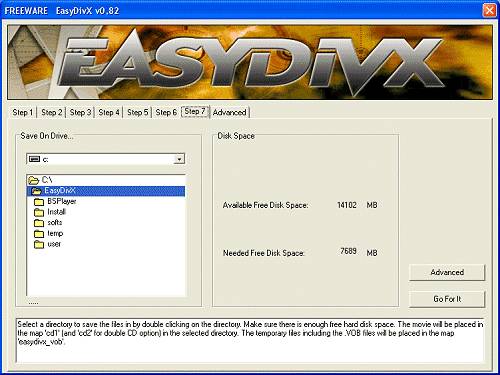The image size is (500, 375).
Task: Click the Available Free Disk Space label
Action: tap(265, 205)
